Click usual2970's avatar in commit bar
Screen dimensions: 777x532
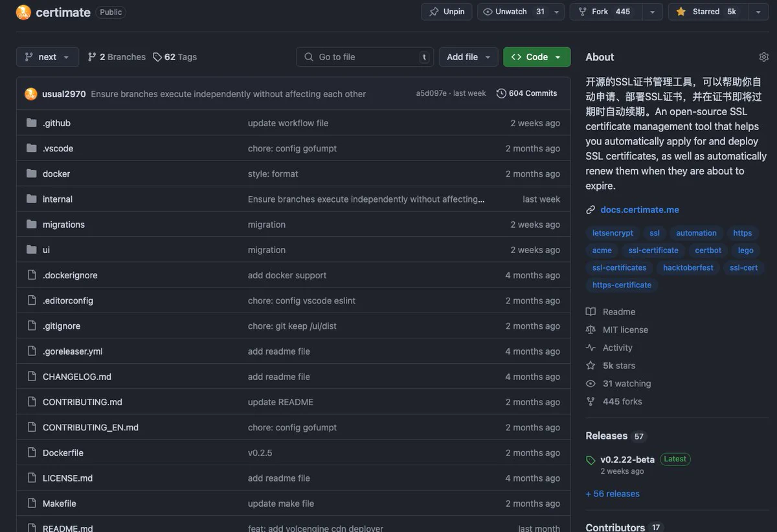point(31,94)
